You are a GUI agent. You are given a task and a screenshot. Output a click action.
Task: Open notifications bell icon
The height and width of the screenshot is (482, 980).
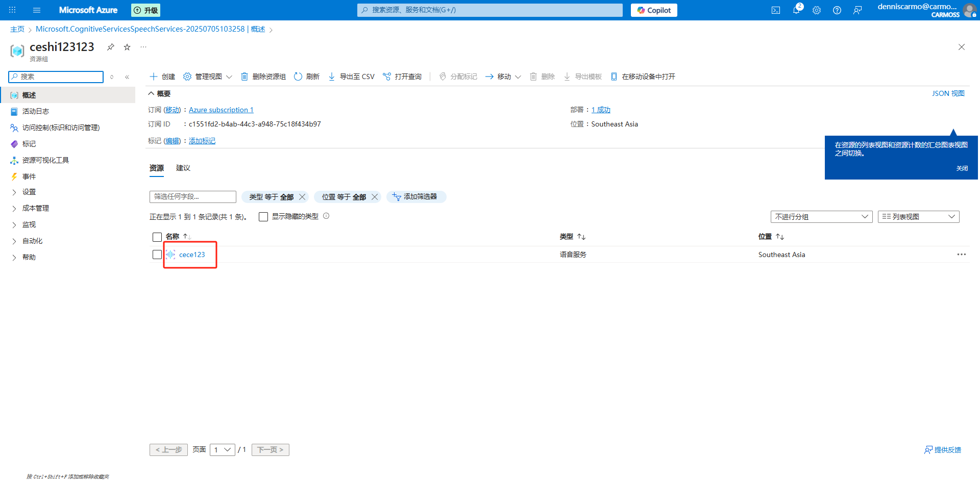point(796,10)
